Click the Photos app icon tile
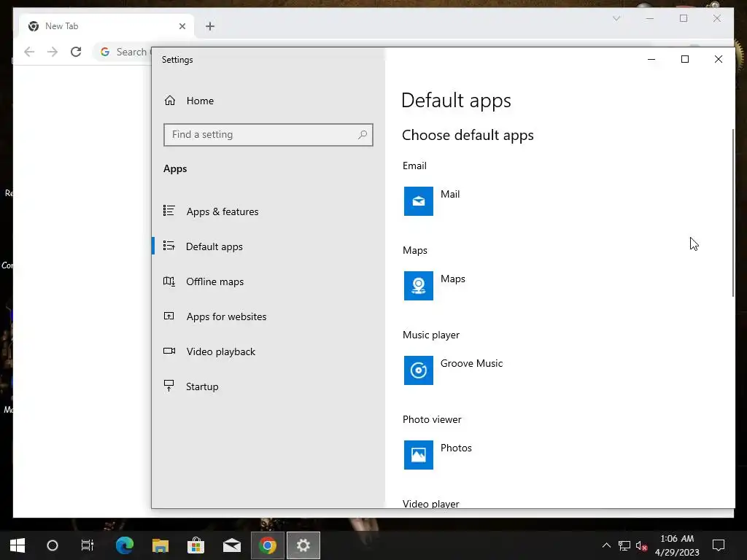 pyautogui.click(x=419, y=455)
